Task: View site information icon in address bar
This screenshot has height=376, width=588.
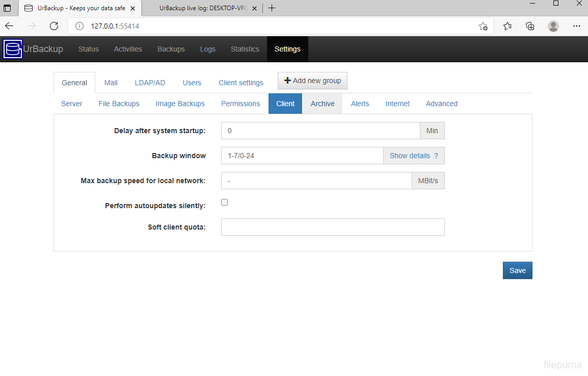Action: [x=79, y=26]
